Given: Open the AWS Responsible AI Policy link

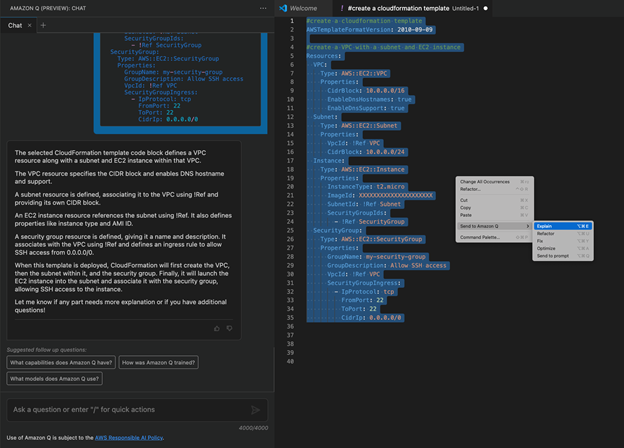Looking at the screenshot, I should (x=129, y=438).
